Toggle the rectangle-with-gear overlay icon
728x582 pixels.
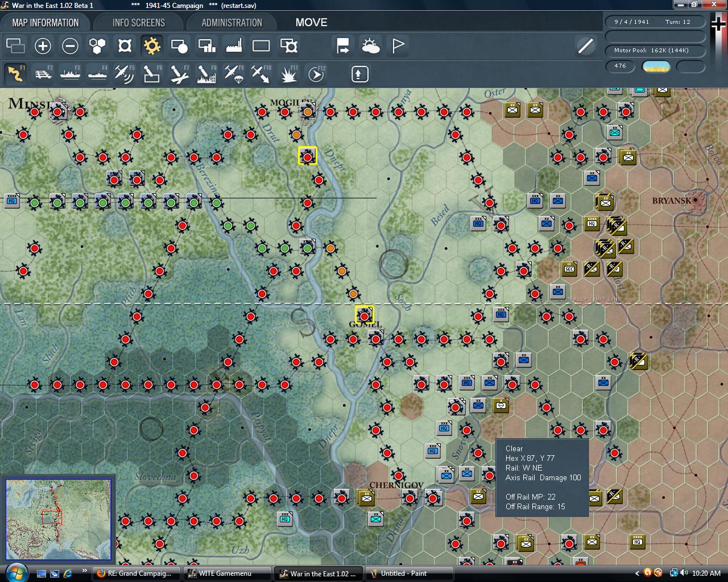click(288, 45)
